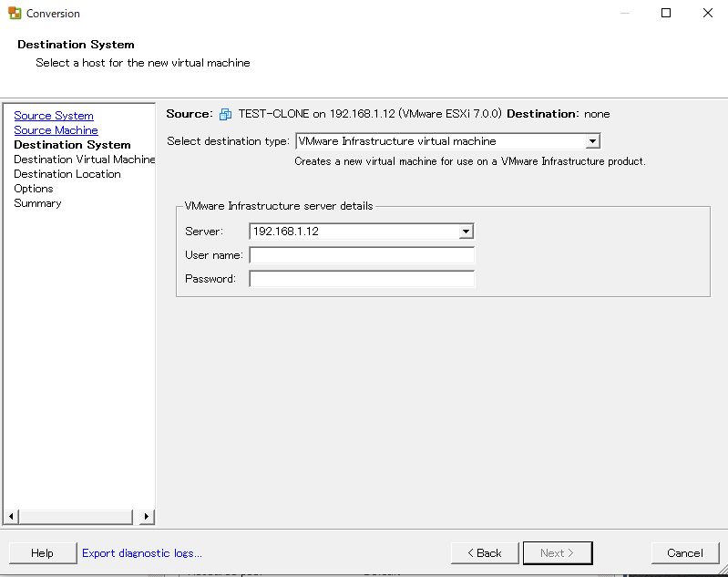Viewport: 728px width, 577px height.
Task: Maximize the Conversion window
Action: tap(666, 13)
